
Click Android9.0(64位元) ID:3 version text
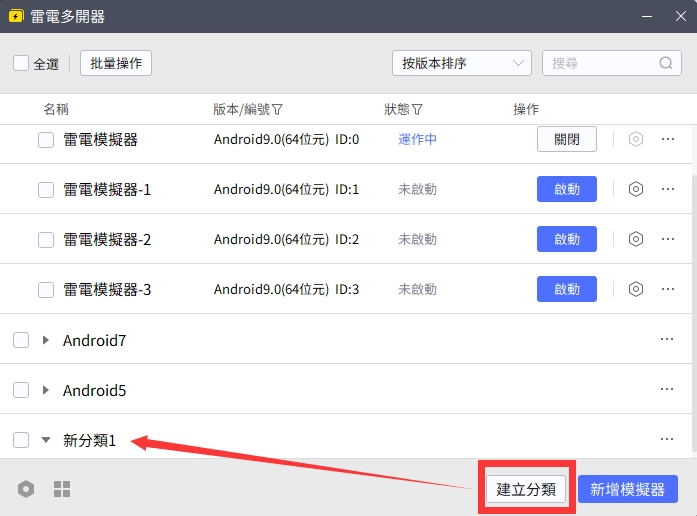(x=286, y=290)
